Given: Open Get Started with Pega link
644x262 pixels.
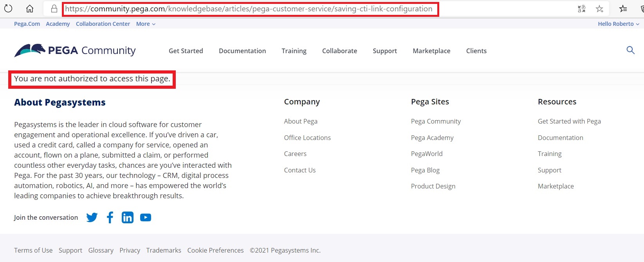Looking at the screenshot, I should [x=569, y=121].
